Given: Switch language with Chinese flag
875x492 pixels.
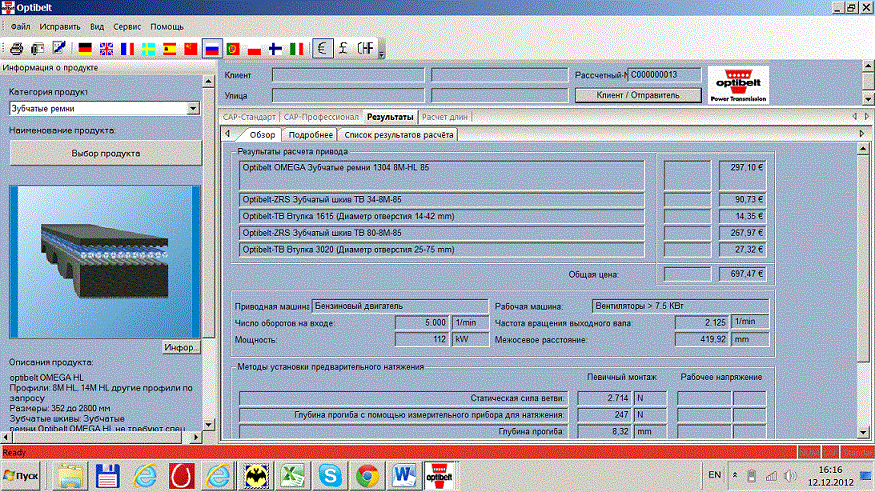Looking at the screenshot, I should (x=191, y=49).
